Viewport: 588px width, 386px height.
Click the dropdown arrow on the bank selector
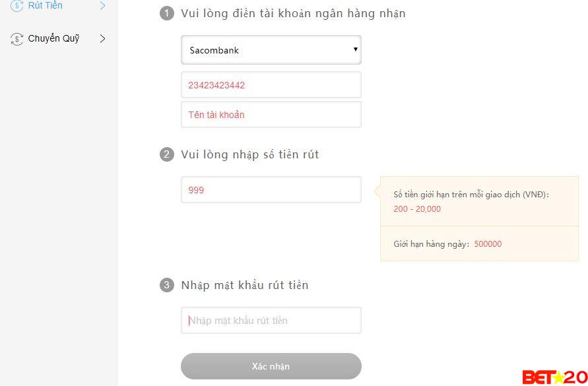click(355, 49)
